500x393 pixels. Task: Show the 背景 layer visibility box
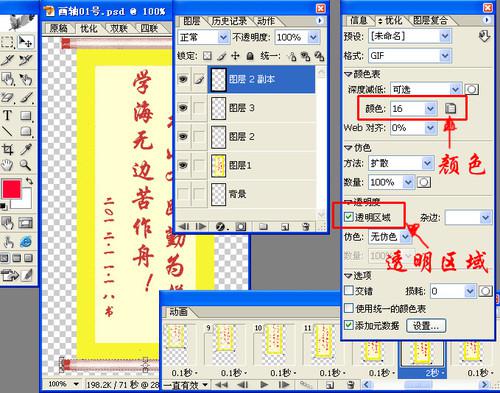tap(183, 194)
